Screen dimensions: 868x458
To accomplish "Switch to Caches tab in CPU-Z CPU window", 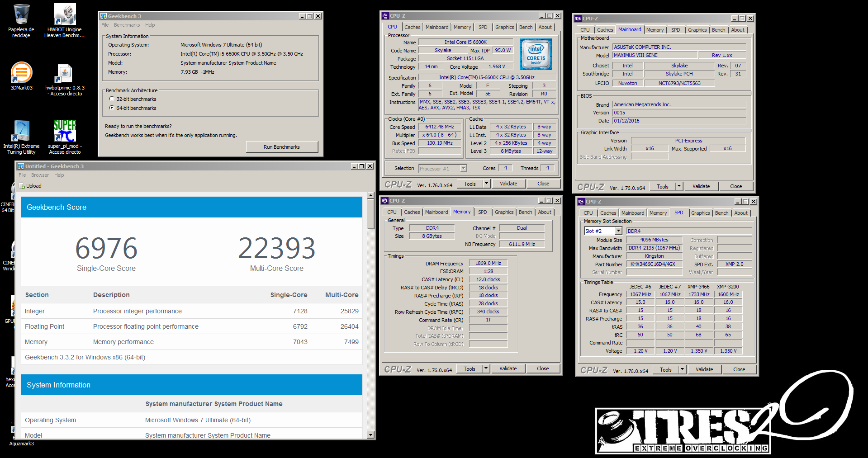I will (412, 27).
